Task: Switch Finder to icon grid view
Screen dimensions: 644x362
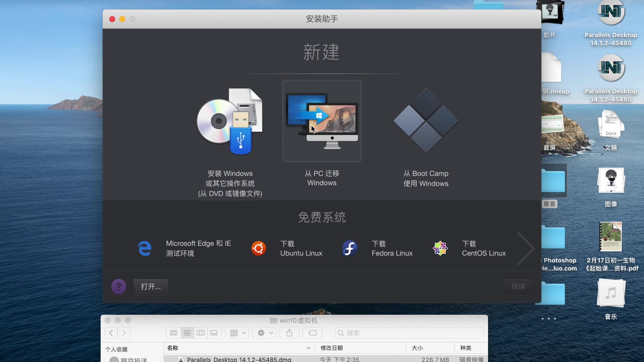Action: pyautogui.click(x=173, y=333)
